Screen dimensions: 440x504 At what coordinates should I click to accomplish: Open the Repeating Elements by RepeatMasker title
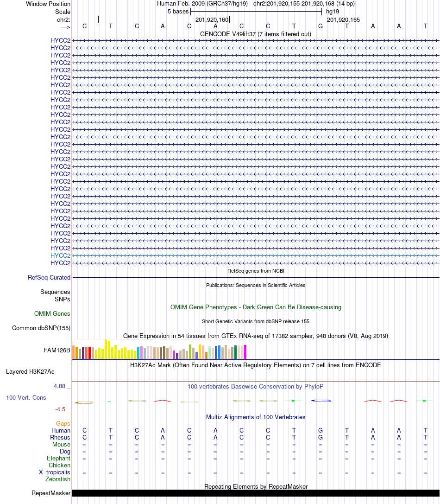coord(256,486)
